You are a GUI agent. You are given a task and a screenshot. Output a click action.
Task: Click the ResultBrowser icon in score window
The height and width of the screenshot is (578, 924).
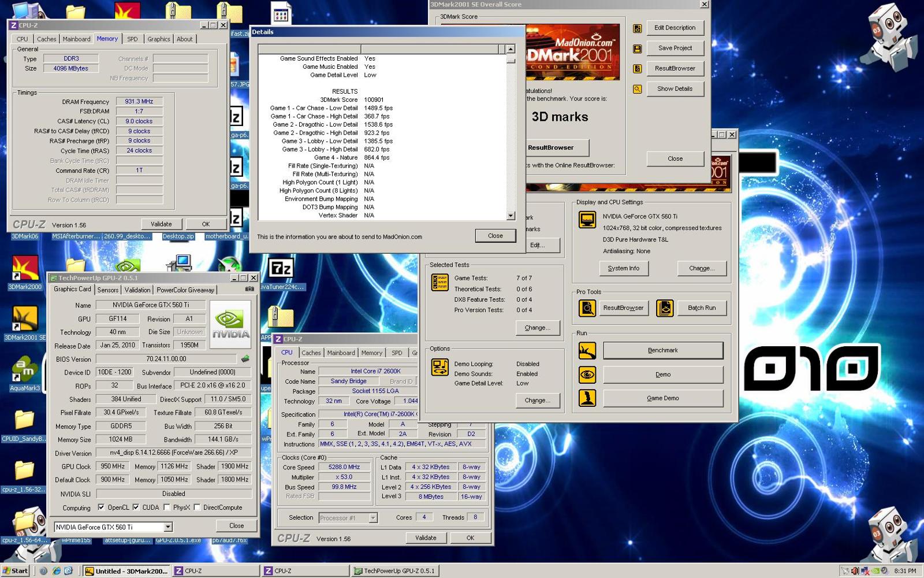(638, 69)
